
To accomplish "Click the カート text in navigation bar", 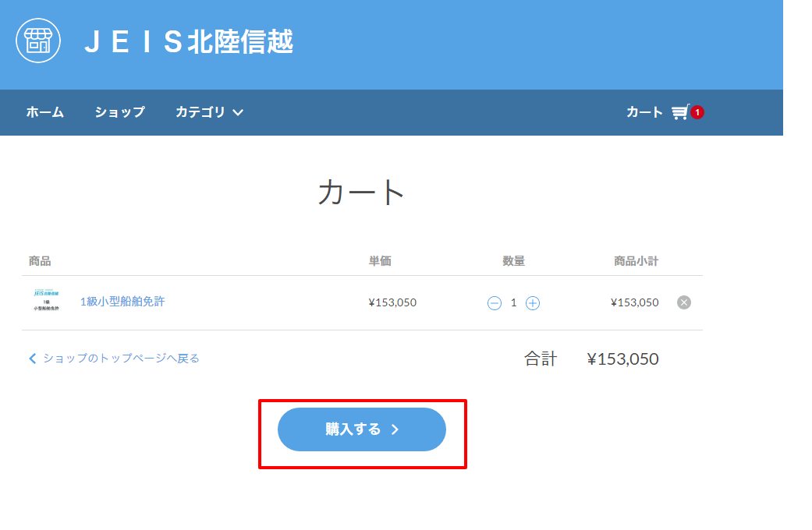I will 644,112.
